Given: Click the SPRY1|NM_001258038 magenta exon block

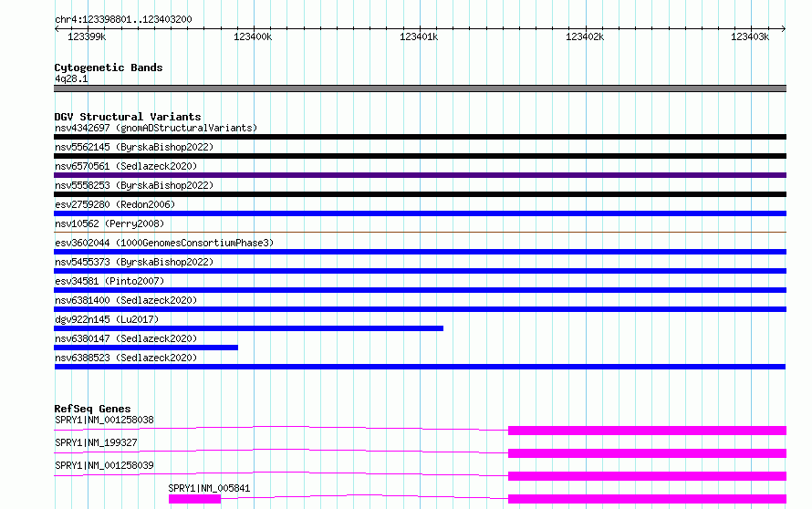Looking at the screenshot, I should pyautogui.click(x=648, y=431).
